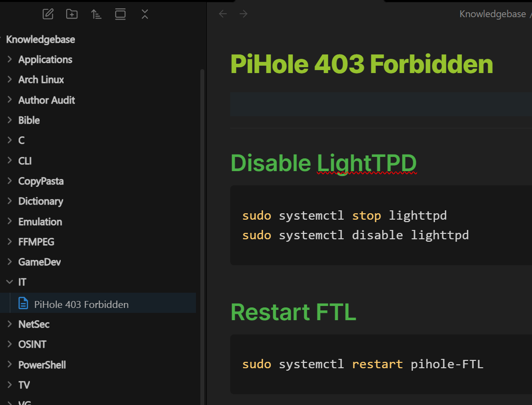This screenshot has height=405, width=532.
Task: Create a new note with pencil icon
Action: point(48,14)
